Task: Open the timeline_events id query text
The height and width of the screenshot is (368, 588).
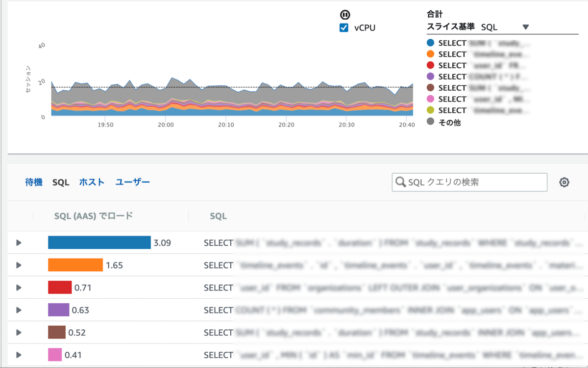Action: click(393, 265)
